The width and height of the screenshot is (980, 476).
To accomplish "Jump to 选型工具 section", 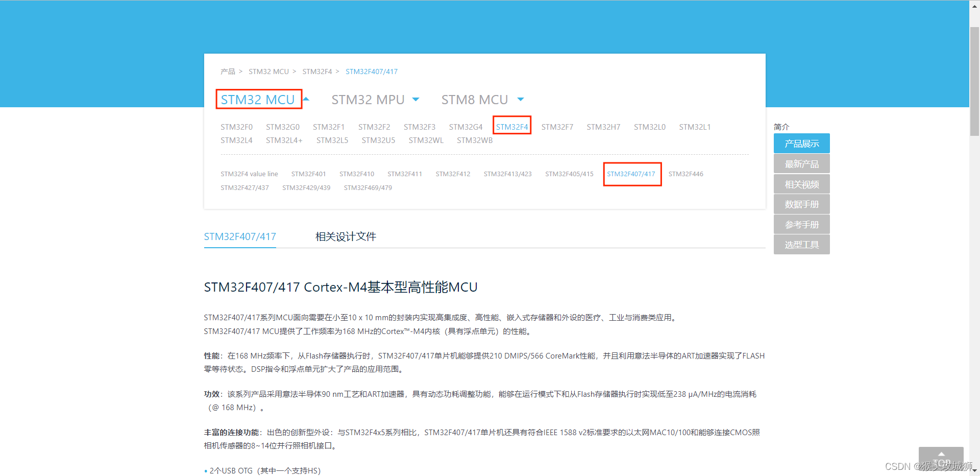I will (802, 245).
